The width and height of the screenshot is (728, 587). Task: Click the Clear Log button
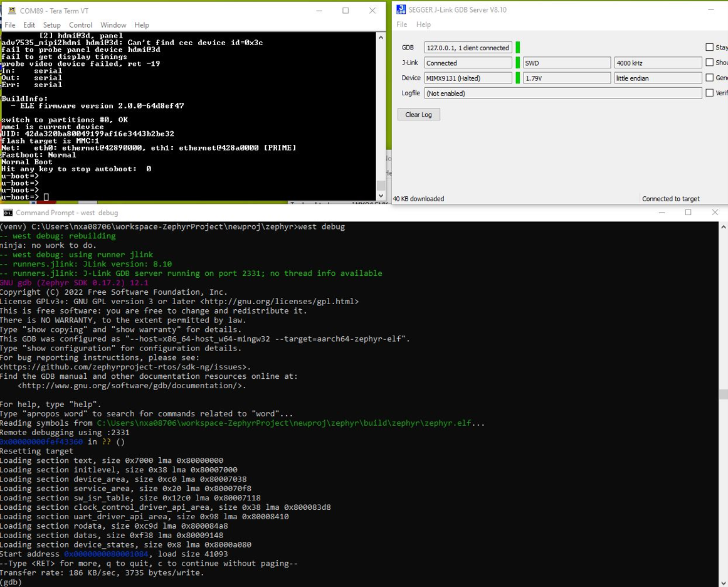(418, 114)
